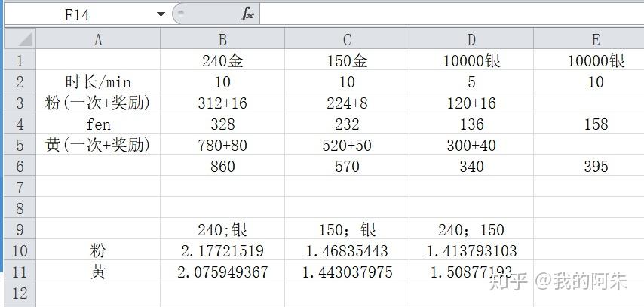Click the 时长/min label cell
Screen dimensions: 644x307
tap(98, 81)
